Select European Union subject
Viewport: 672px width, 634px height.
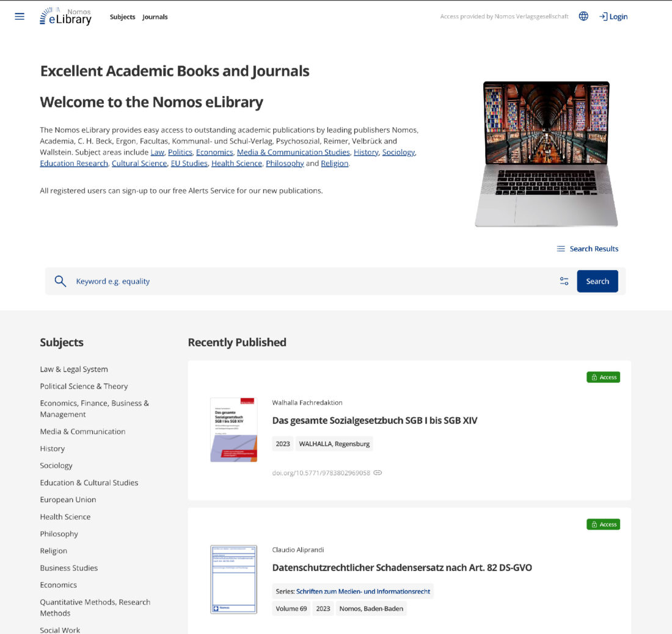[x=68, y=500]
